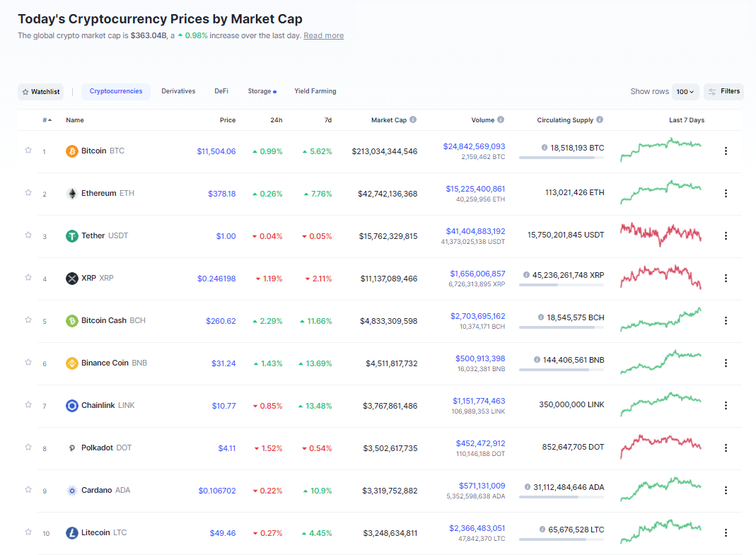Open Bitcoin Cash 7-day sparkline chart
Image resolution: width=756 pixels, height=555 pixels.
coord(661,320)
